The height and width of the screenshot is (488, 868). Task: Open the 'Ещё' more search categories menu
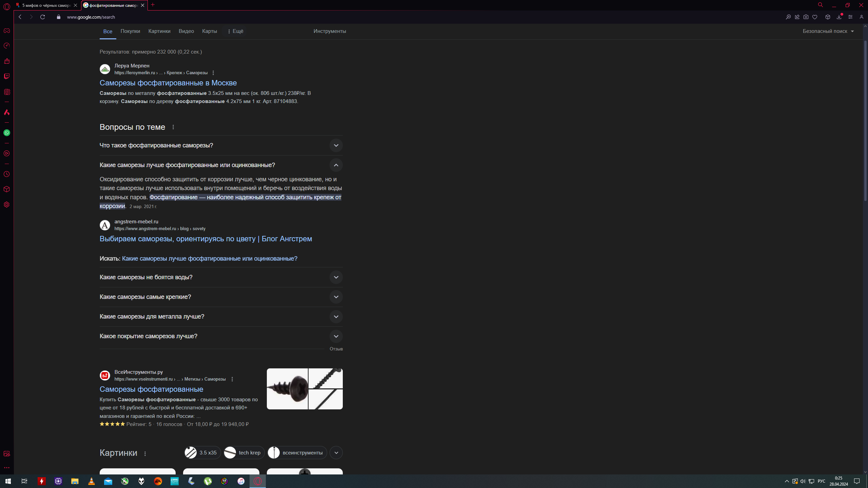[x=235, y=31]
